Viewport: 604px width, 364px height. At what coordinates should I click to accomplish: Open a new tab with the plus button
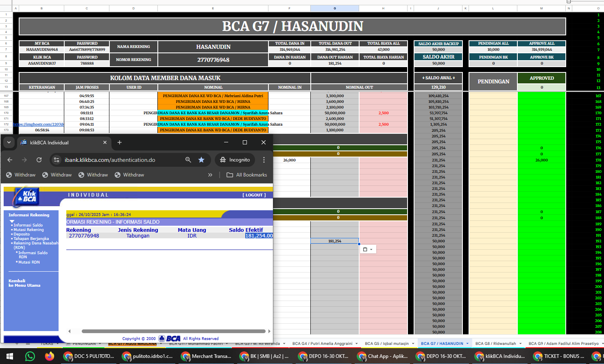[x=120, y=142]
